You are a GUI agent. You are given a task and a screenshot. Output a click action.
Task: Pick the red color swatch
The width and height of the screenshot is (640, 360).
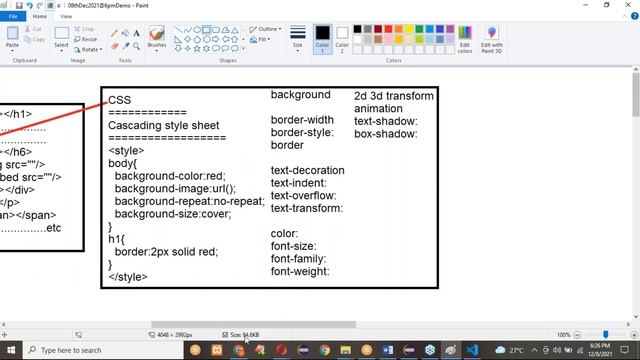click(x=388, y=29)
